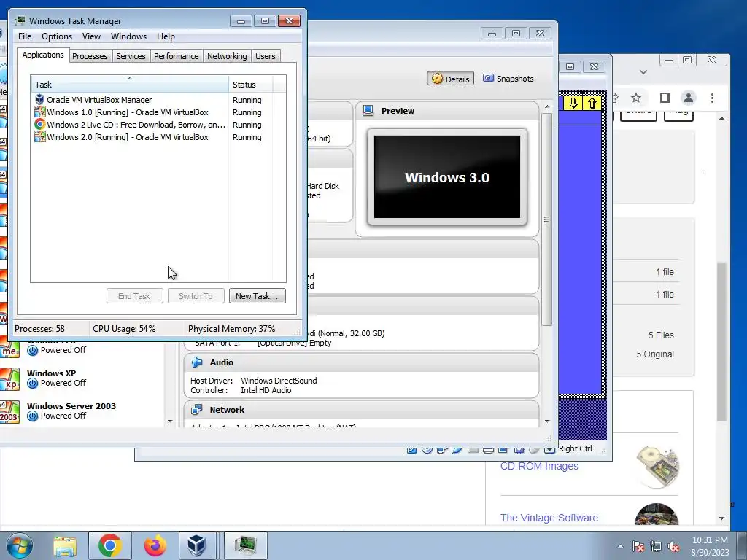Switch to the Services tab
This screenshot has width=747, height=560.
[x=131, y=56]
